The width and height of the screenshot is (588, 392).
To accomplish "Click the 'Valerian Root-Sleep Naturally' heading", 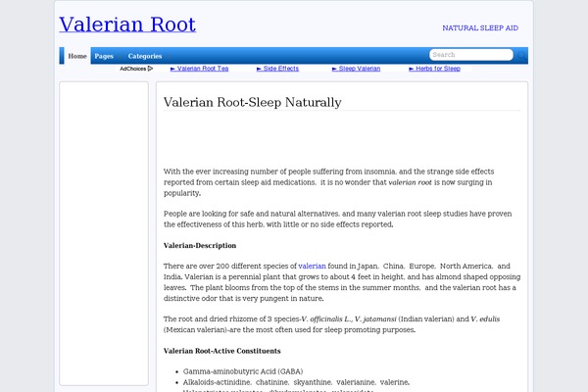I will (253, 102).
